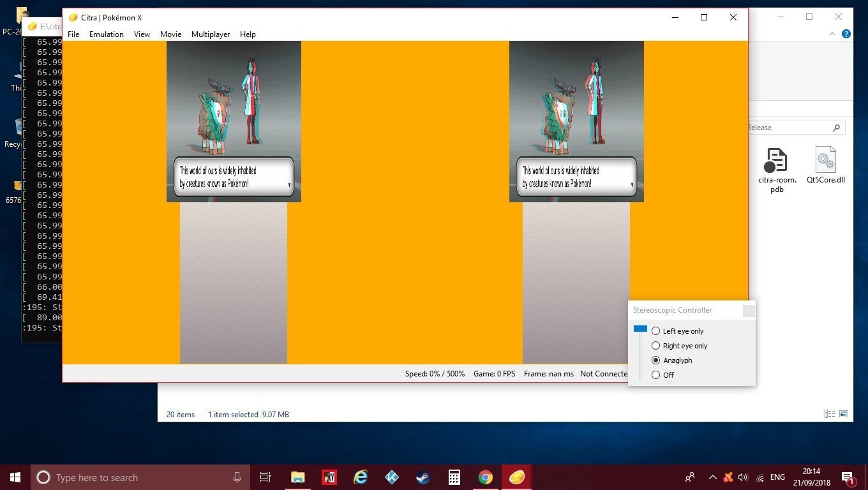868x490 pixels.
Task: Click the stereoscopic depth slider handle
Action: (x=640, y=329)
